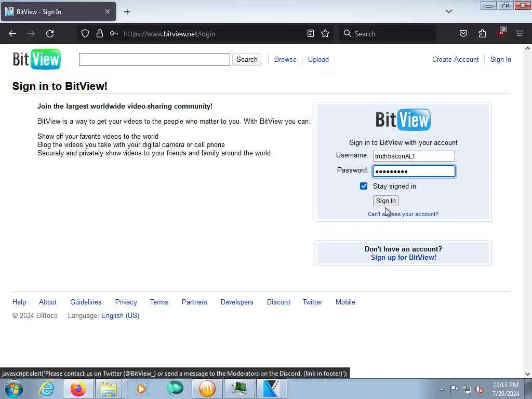Show hidden system tray icons arrow

[442, 389]
